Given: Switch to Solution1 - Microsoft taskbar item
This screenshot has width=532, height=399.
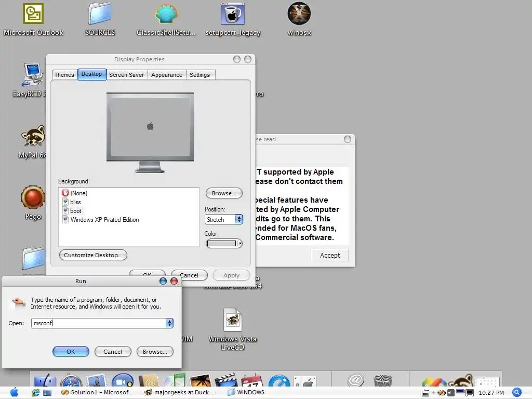Looking at the screenshot, I should 97,392.
